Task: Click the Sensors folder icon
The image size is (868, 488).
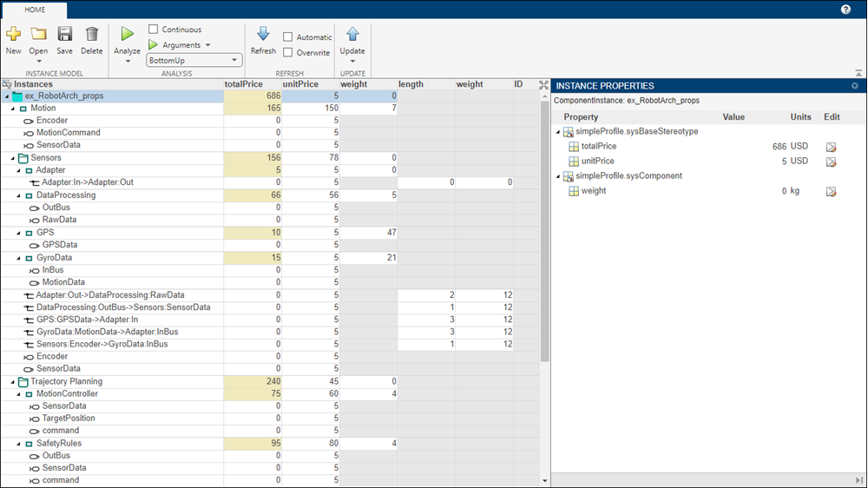Action: click(x=23, y=158)
